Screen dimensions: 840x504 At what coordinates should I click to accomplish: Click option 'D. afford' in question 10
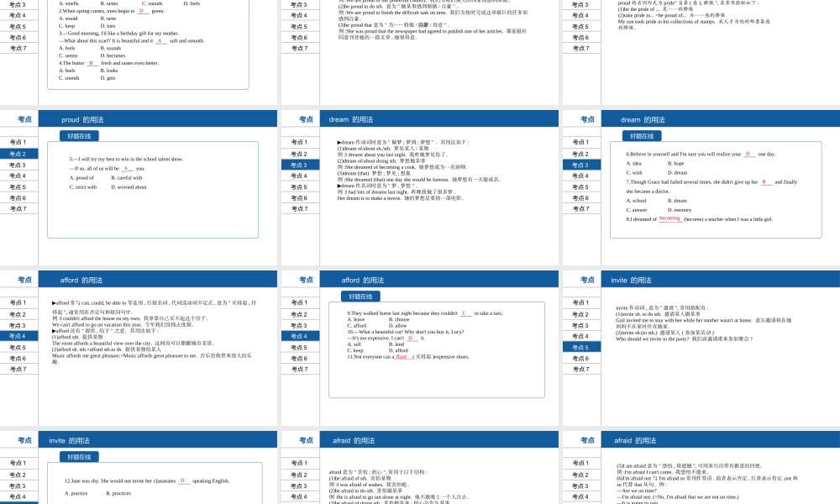398,350
